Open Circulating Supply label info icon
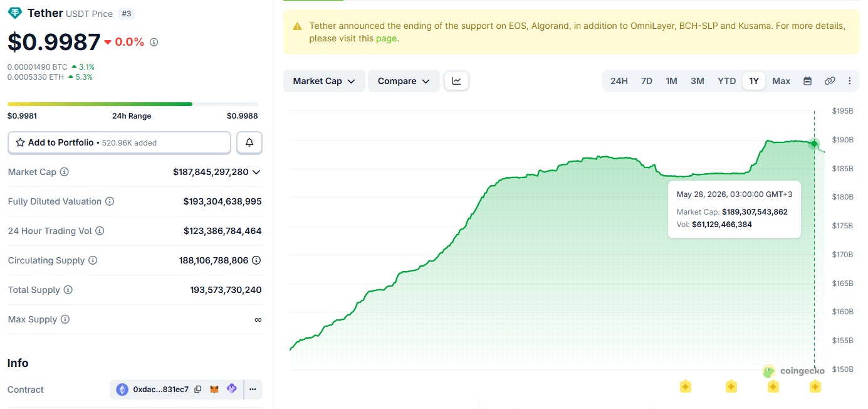Image resolution: width=868 pixels, height=409 pixels. click(x=93, y=260)
